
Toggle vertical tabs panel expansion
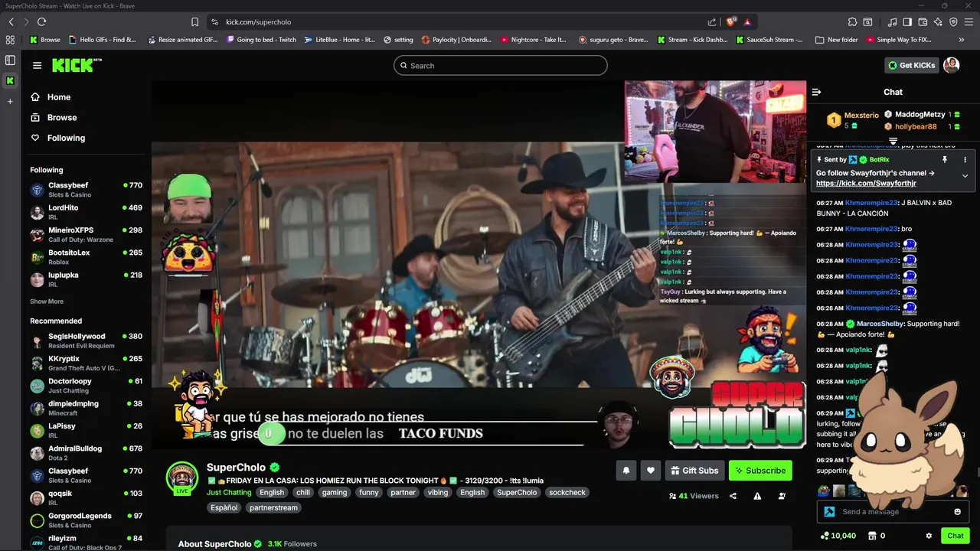coord(10,60)
